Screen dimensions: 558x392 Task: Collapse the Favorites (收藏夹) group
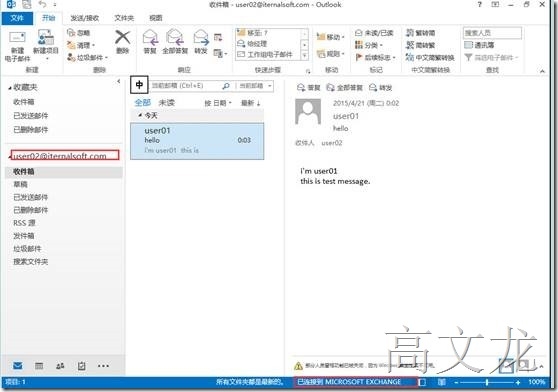[10, 88]
